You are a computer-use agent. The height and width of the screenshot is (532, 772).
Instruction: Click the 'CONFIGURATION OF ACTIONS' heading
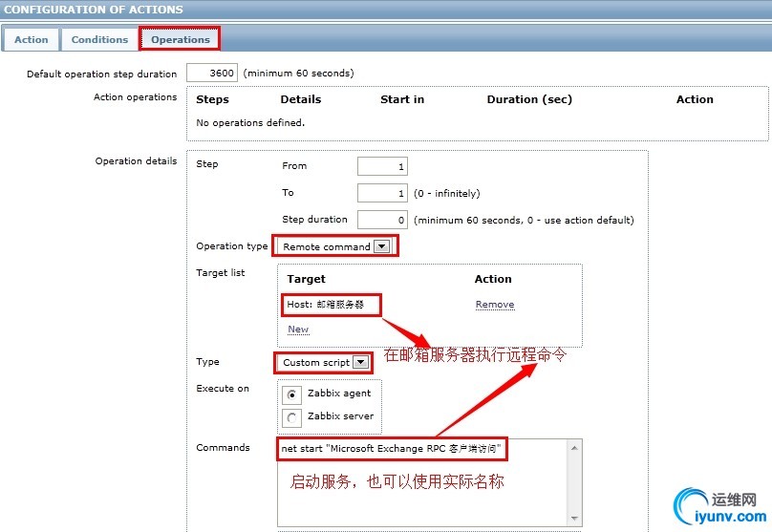(x=94, y=10)
